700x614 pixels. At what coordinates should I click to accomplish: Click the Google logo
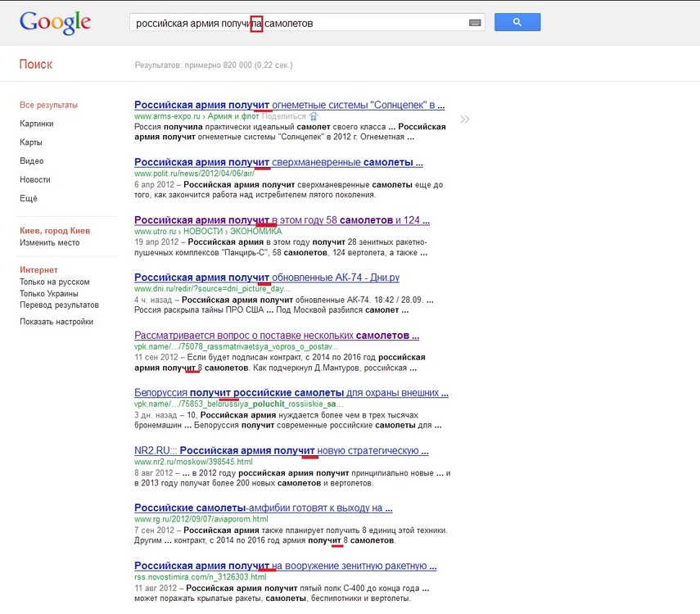[x=55, y=22]
